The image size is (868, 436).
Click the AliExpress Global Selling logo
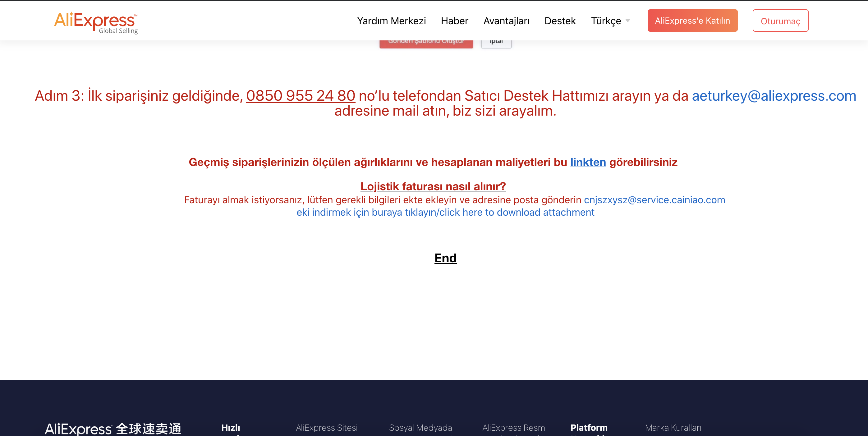click(x=96, y=22)
